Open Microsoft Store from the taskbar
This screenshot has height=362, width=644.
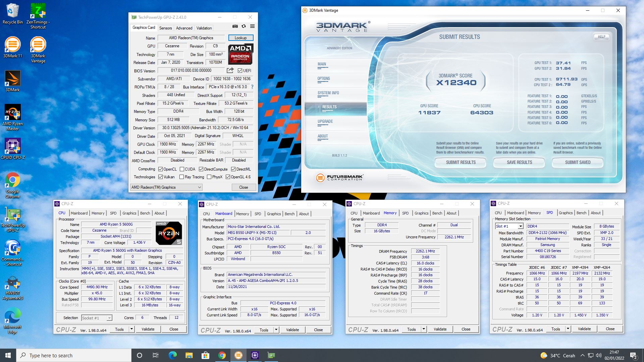(x=205, y=355)
